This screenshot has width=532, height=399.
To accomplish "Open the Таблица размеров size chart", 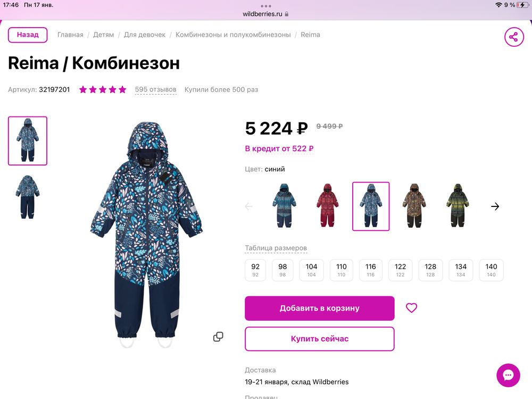I will click(x=275, y=247).
